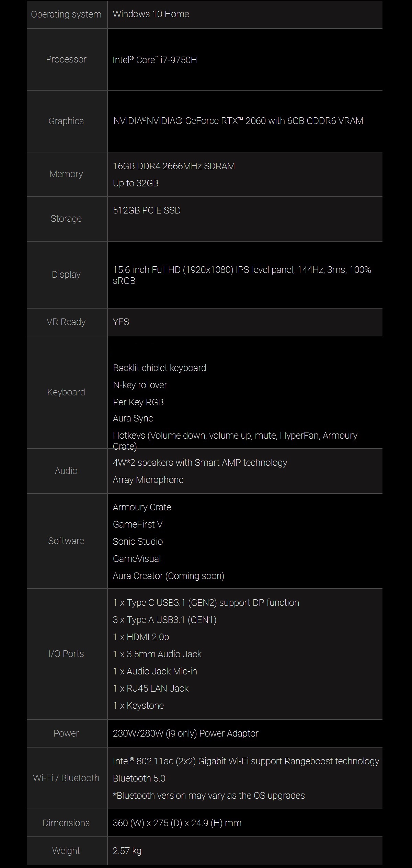Click the 16GB DDR4 2666MHz SDRAM entry
The width and height of the screenshot is (412, 868).
tap(174, 166)
